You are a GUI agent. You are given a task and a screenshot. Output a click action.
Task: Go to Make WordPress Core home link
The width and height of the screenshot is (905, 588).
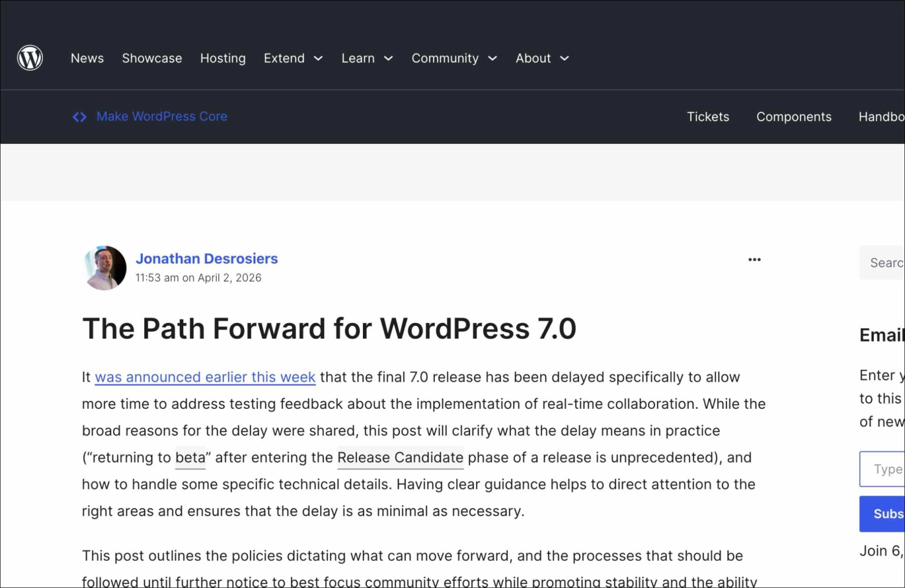click(162, 117)
